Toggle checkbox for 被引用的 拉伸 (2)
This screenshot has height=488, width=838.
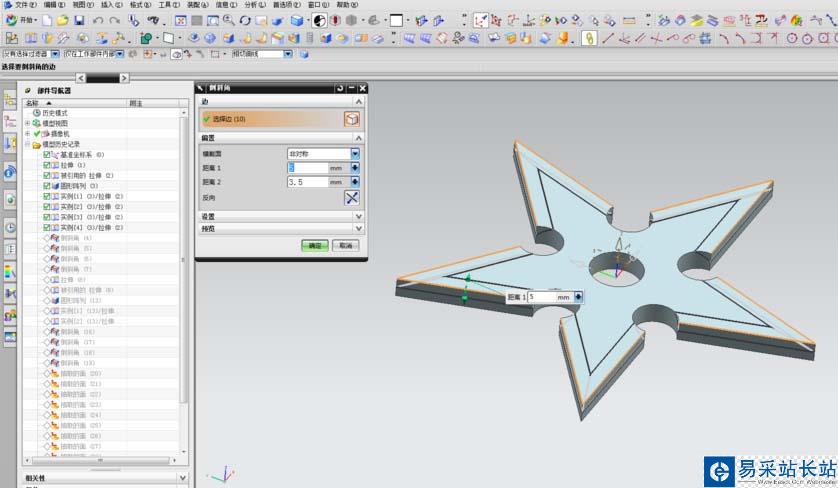(46, 175)
